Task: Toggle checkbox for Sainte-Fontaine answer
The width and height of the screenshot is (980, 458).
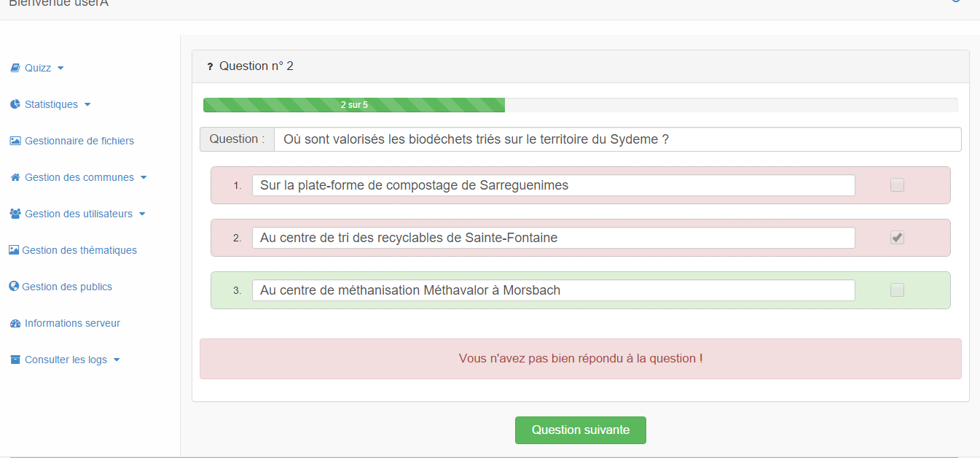Action: tap(897, 238)
